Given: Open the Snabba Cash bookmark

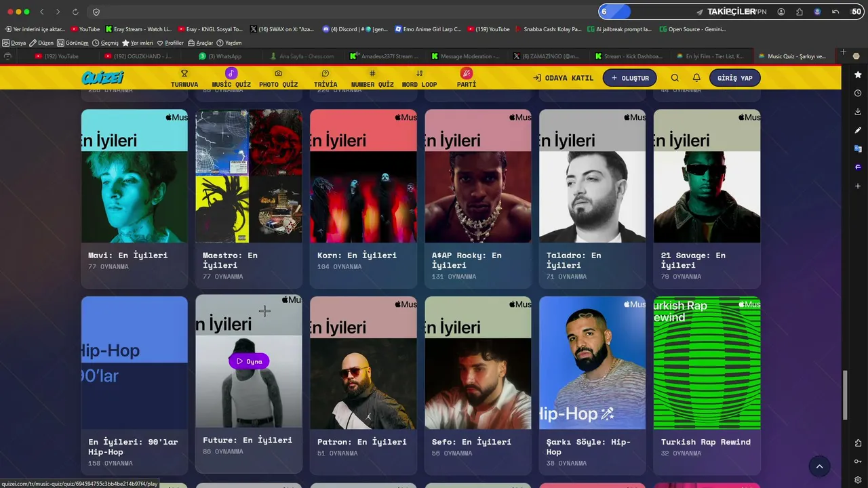Looking at the screenshot, I should coord(549,29).
